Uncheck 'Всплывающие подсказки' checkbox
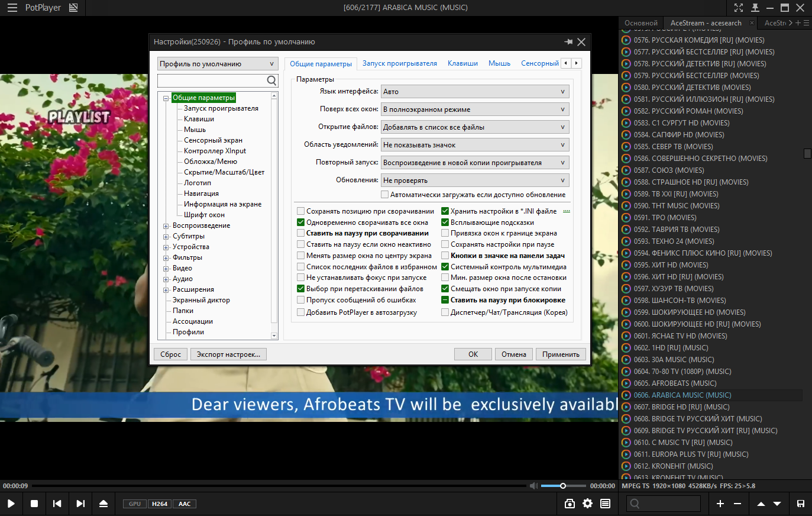Screen dimensions: 812x516 click(x=445, y=222)
